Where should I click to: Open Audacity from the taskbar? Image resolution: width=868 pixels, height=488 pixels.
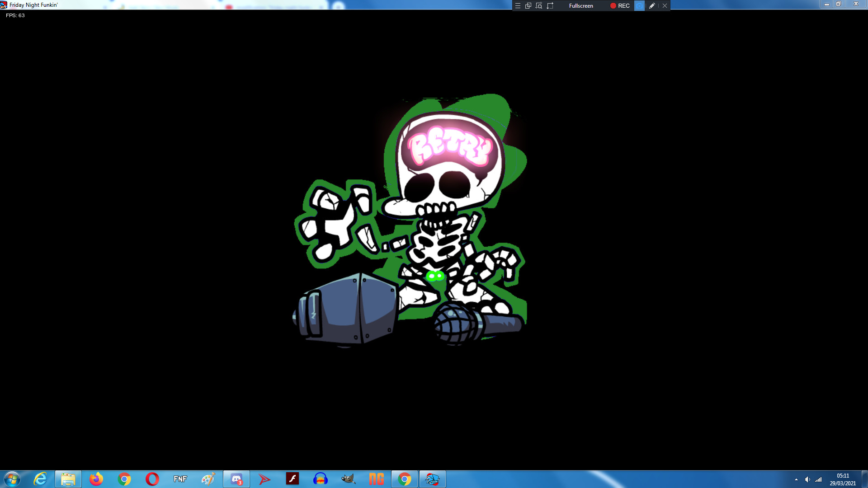321,479
